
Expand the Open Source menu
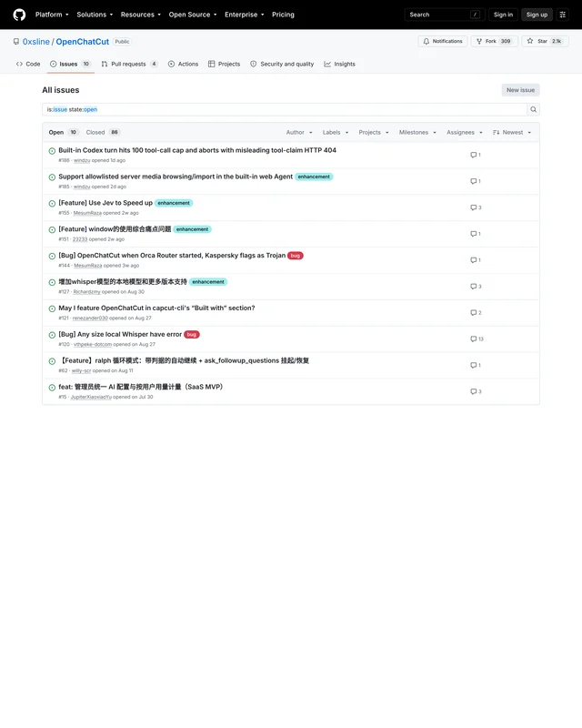click(x=193, y=15)
